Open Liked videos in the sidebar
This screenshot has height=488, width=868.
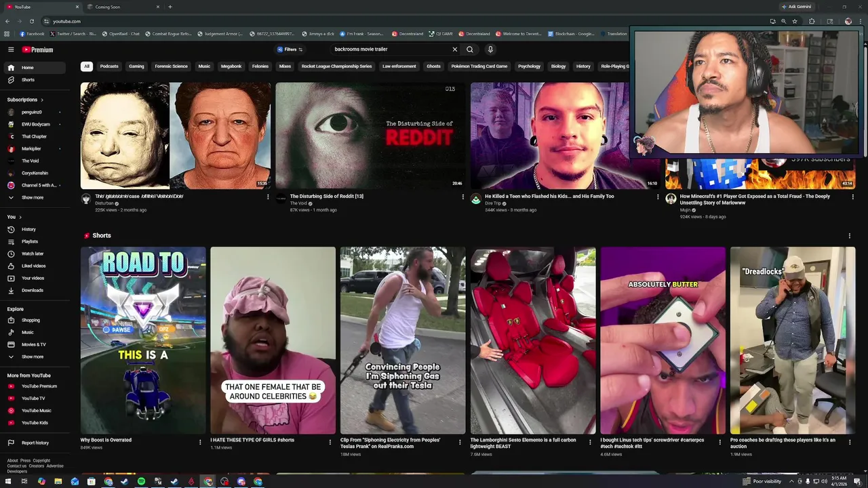34,266
